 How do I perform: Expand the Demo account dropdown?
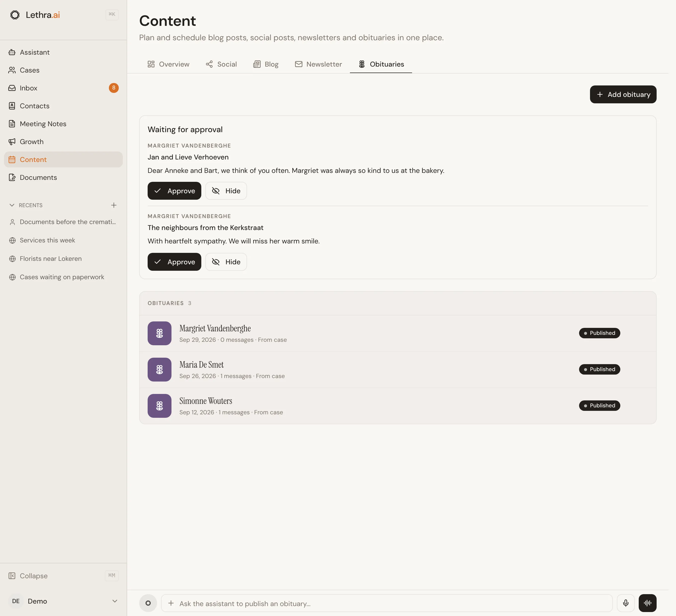pyautogui.click(x=115, y=601)
